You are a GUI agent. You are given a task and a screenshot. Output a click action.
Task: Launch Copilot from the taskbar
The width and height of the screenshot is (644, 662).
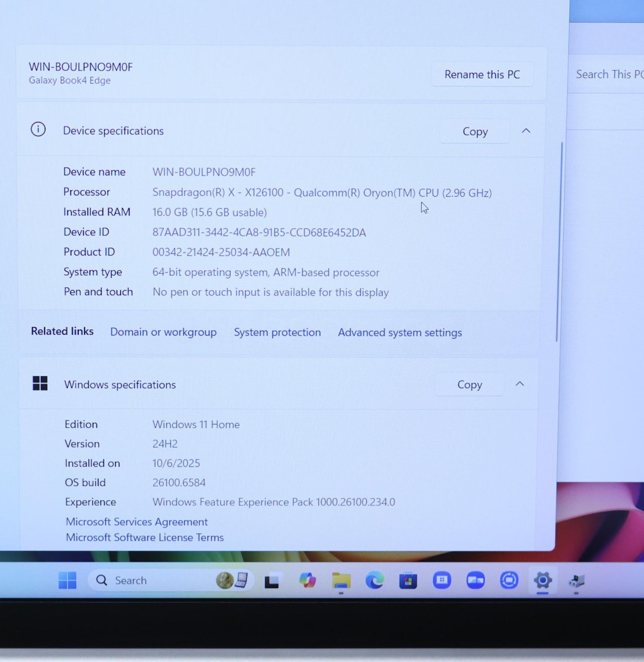[307, 580]
